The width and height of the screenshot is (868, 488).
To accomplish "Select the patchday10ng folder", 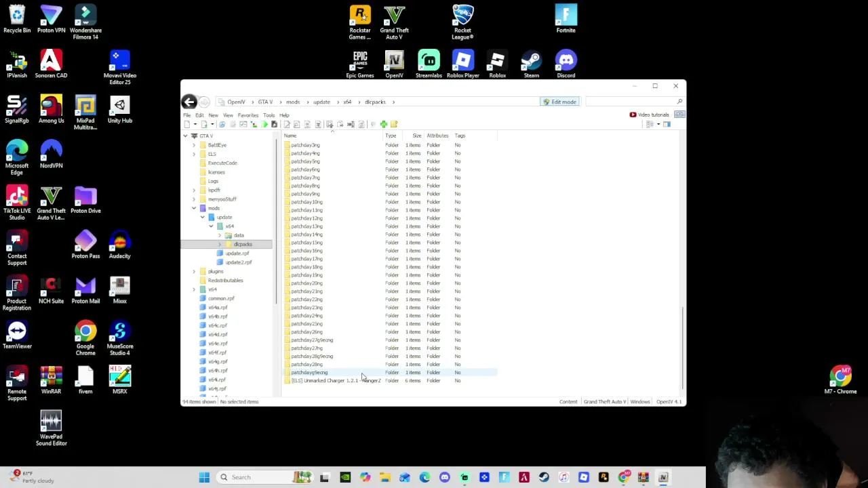I will (307, 202).
